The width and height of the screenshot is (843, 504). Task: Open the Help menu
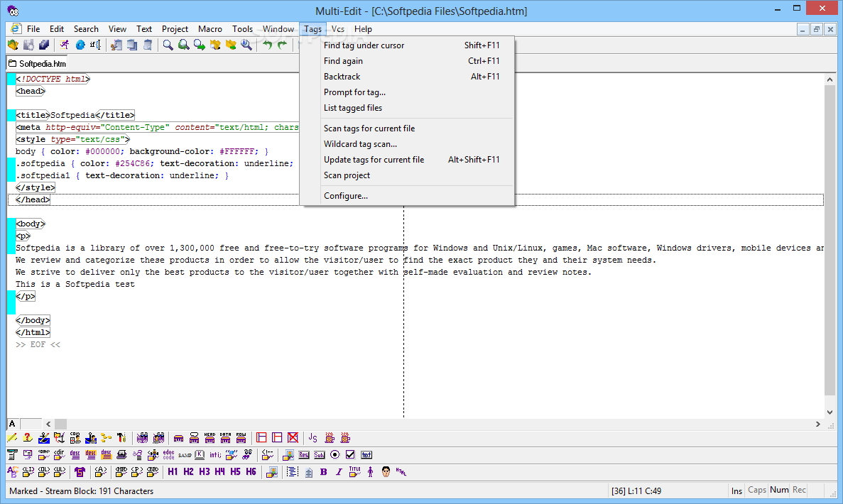tap(363, 29)
